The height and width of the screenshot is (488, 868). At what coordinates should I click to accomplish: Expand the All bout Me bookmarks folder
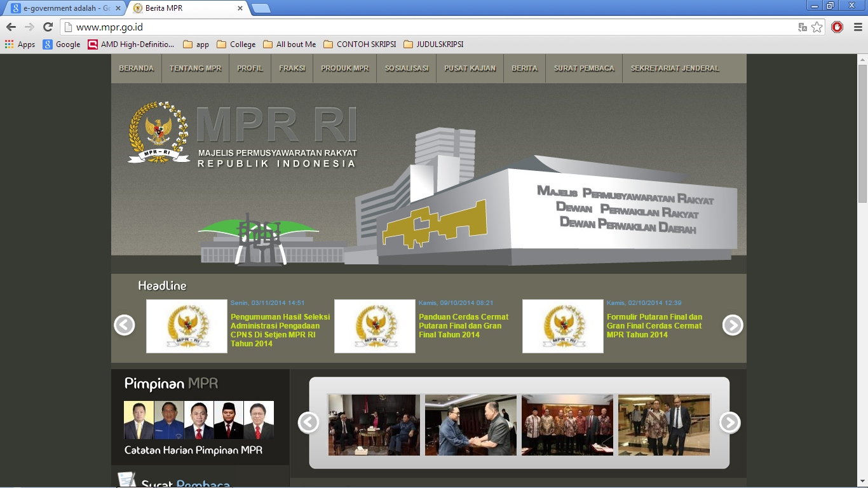pyautogui.click(x=289, y=44)
